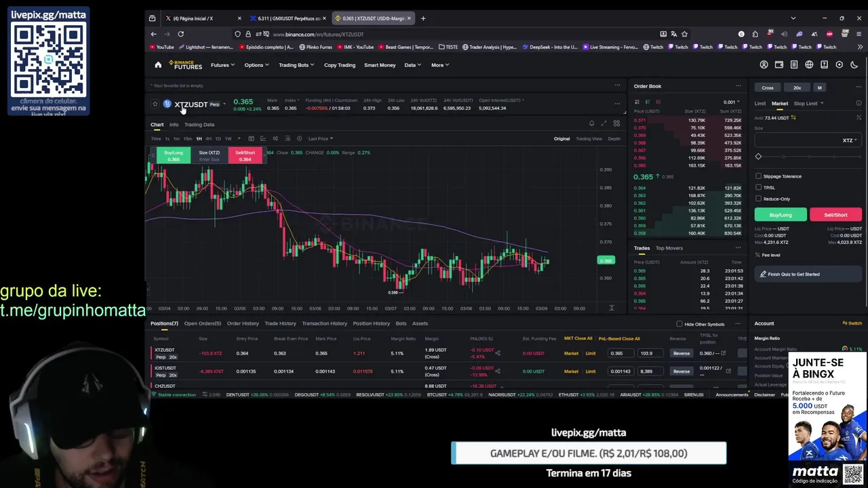Reload the browser page
Image resolution: width=868 pixels, height=488 pixels.
[180, 34]
